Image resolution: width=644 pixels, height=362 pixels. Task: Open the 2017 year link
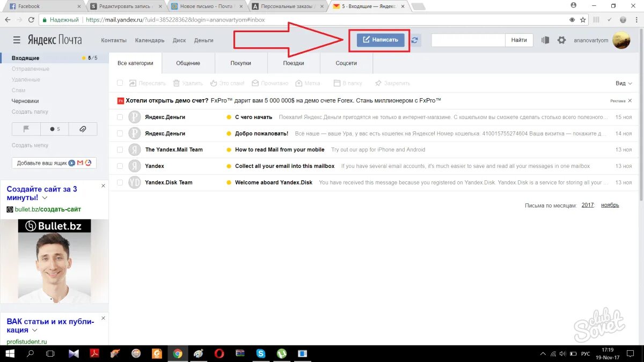click(588, 205)
